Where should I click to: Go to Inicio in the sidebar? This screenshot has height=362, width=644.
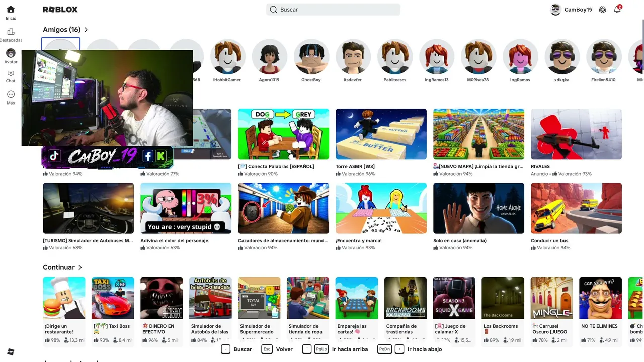coord(11,13)
